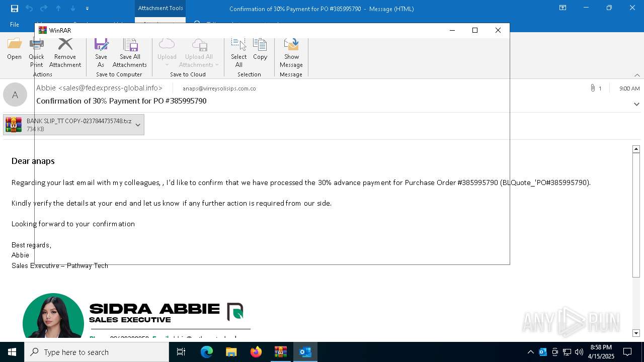The image size is (644, 362).
Task: Click Upload All Attachments
Action: 199,53
